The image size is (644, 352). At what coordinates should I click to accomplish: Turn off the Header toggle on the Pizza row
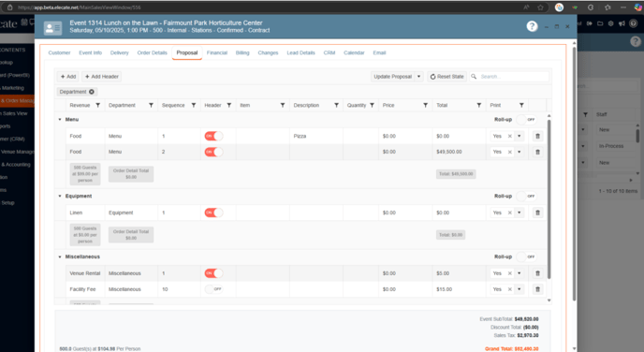click(x=213, y=136)
